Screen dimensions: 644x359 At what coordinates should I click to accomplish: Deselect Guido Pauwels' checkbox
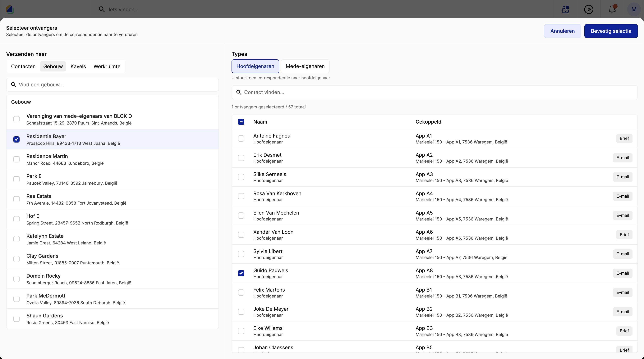click(x=241, y=273)
